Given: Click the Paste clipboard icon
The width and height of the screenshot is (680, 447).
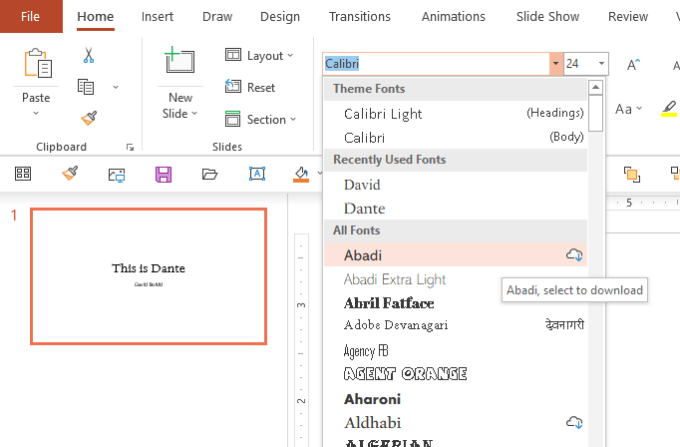Looking at the screenshot, I should (x=37, y=64).
